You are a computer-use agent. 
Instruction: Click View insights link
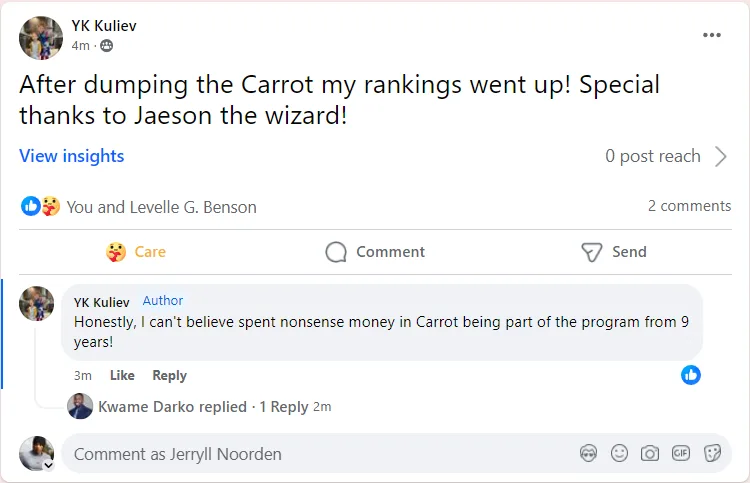(x=72, y=156)
